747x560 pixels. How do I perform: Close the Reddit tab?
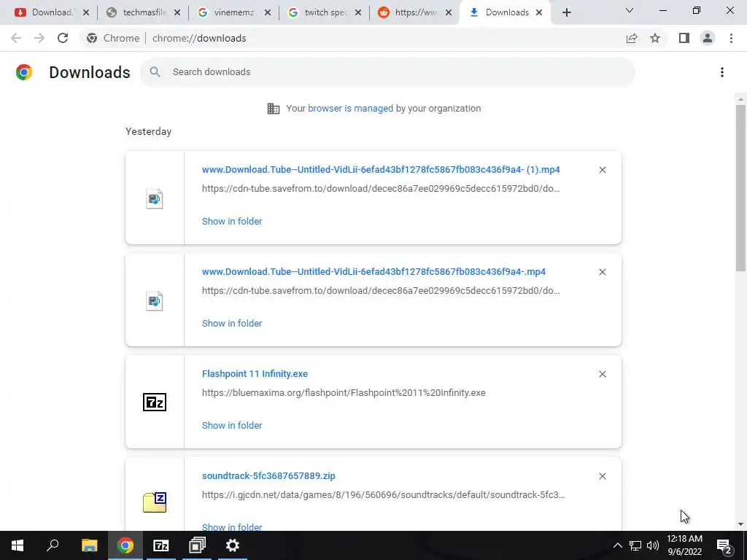coord(449,12)
